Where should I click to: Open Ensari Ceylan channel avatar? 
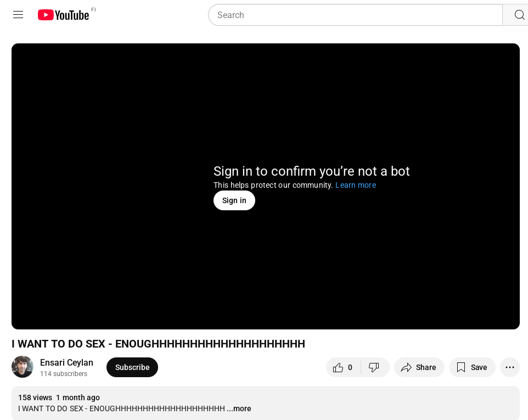(23, 367)
